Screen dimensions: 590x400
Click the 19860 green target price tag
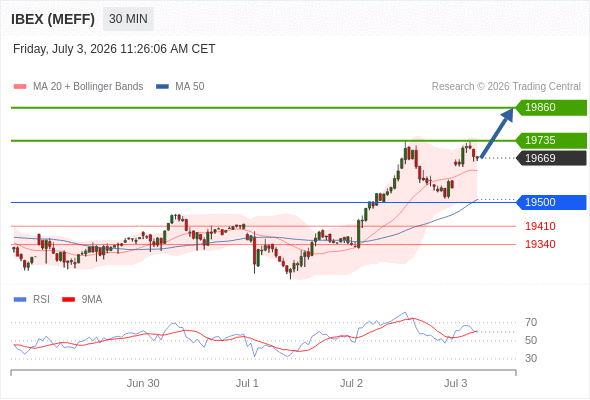pyautogui.click(x=551, y=108)
